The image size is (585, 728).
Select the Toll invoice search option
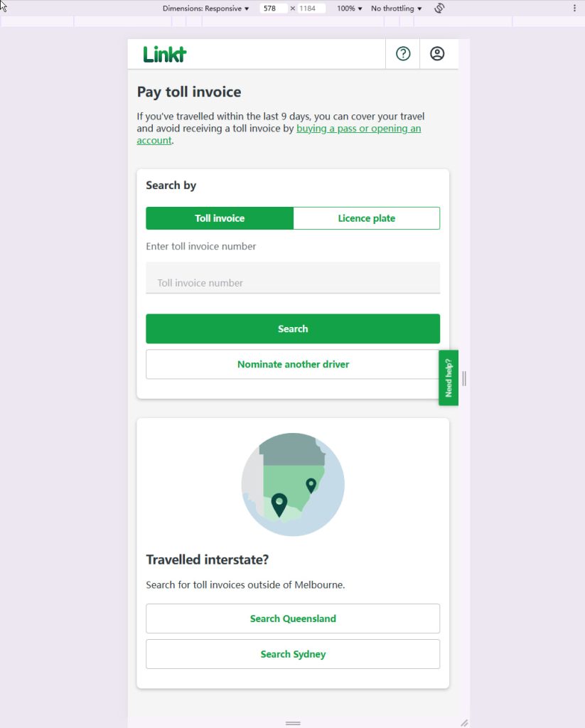[220, 218]
